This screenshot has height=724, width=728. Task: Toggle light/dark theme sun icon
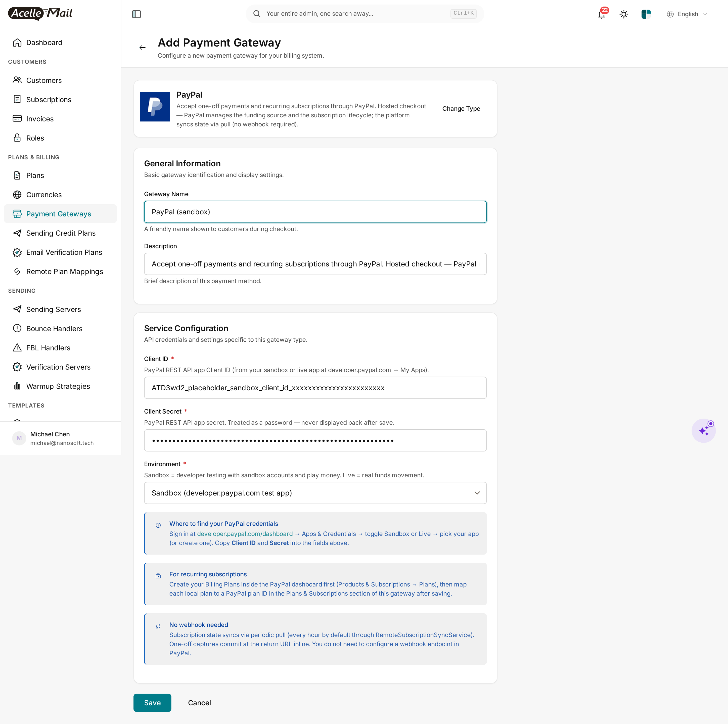coord(624,14)
